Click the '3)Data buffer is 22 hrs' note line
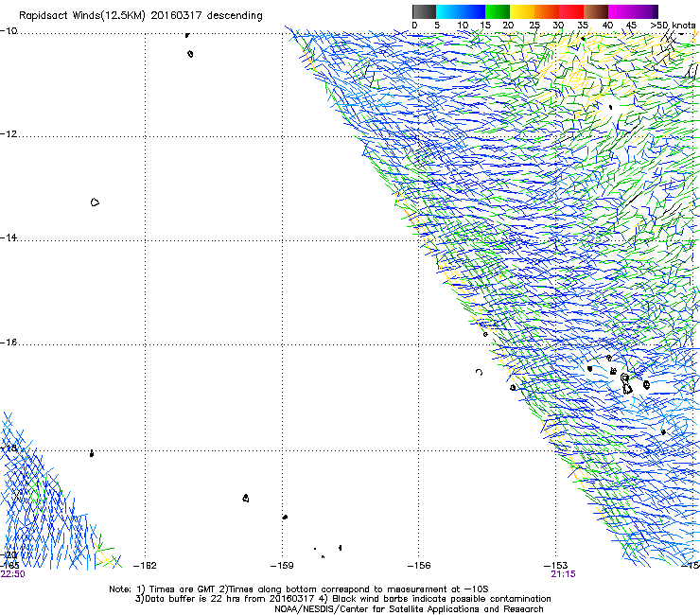700x615 pixels. [342, 599]
